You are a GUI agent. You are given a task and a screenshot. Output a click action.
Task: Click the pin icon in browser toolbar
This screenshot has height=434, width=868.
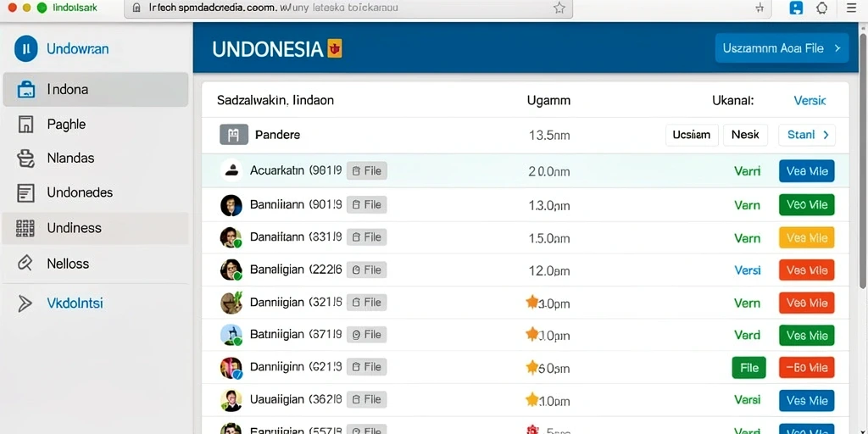[759, 8]
